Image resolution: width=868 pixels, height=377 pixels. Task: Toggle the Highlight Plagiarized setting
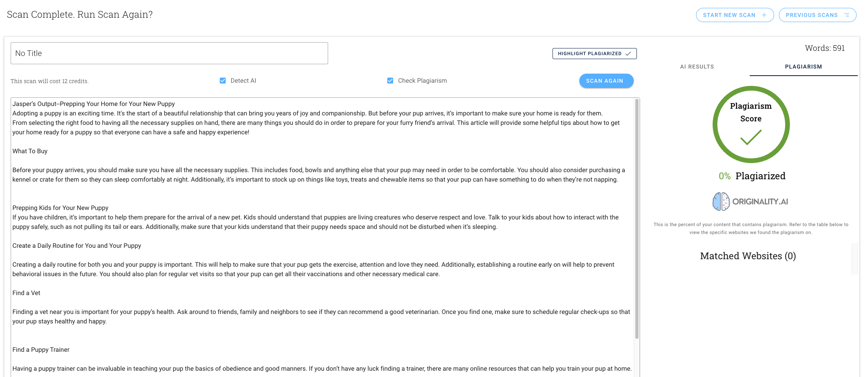[x=594, y=53]
